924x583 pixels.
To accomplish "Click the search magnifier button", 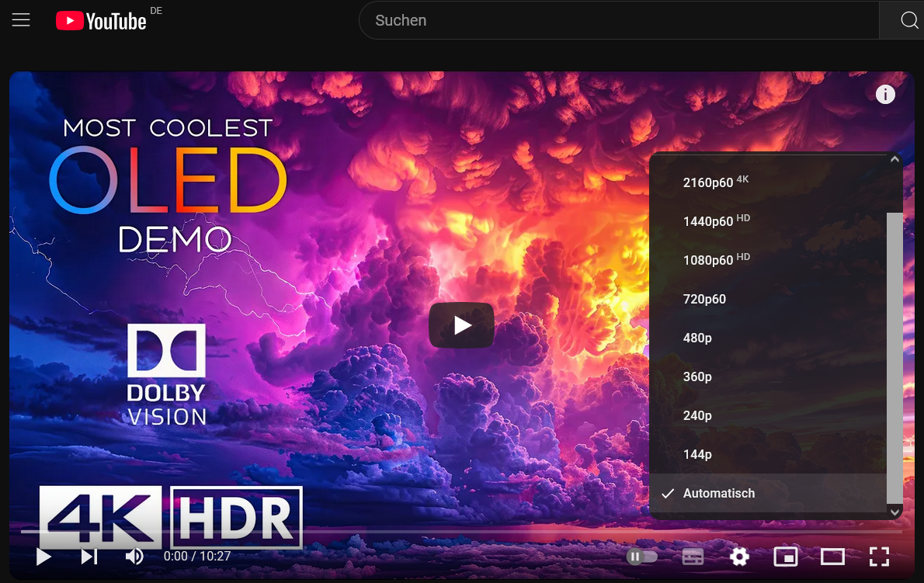I will pyautogui.click(x=908, y=20).
